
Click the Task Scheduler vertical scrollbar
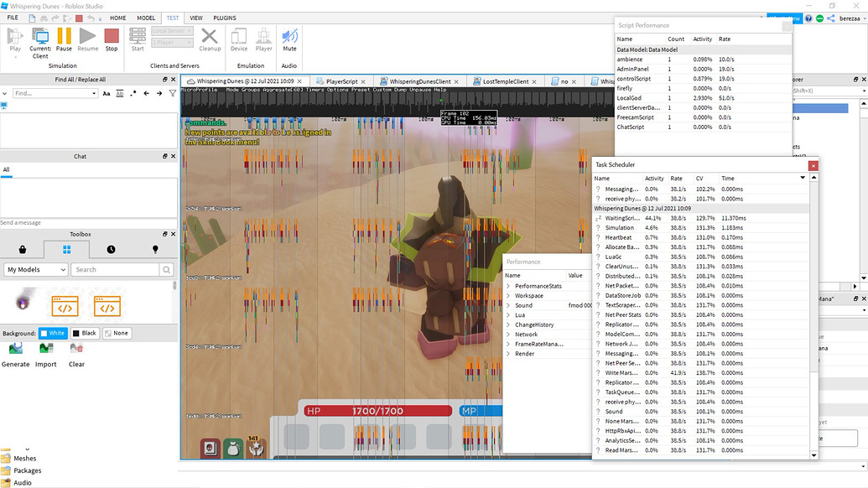(x=813, y=316)
